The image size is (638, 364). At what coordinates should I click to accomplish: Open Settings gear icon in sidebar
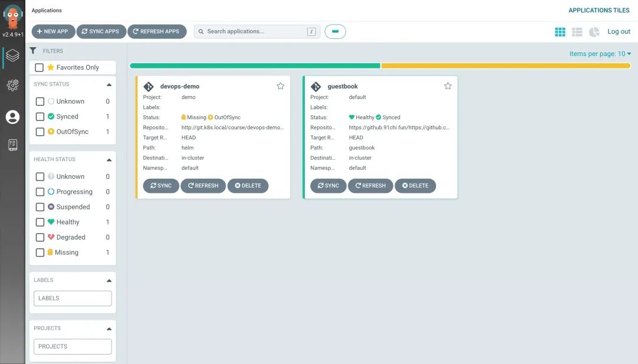(x=12, y=85)
